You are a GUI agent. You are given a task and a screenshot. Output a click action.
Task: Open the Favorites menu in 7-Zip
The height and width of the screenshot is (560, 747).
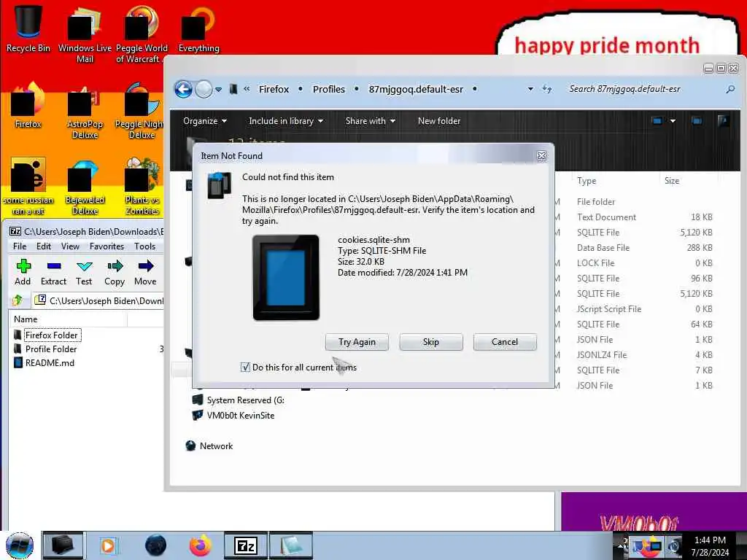107,246
